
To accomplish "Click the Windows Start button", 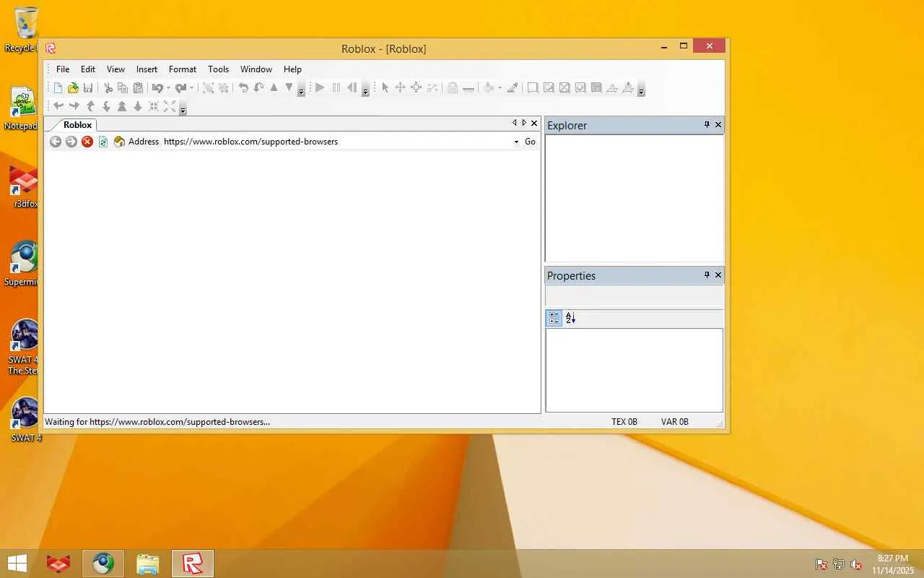I will (17, 564).
